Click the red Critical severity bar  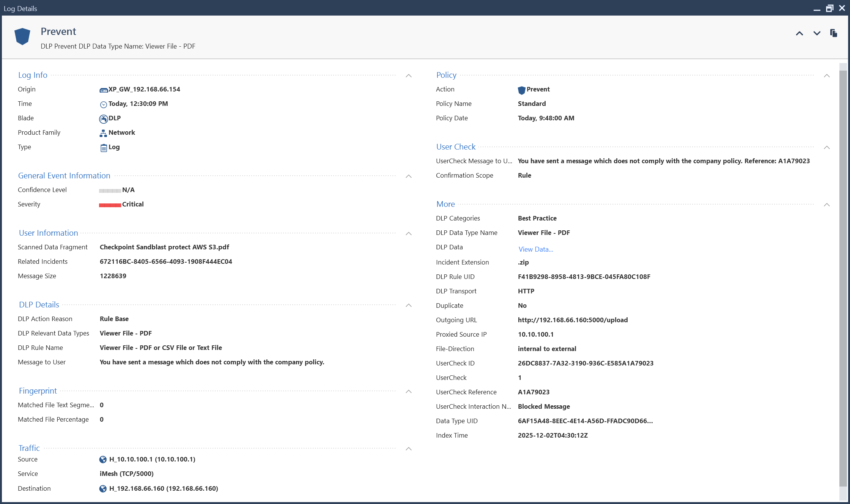[x=109, y=204]
